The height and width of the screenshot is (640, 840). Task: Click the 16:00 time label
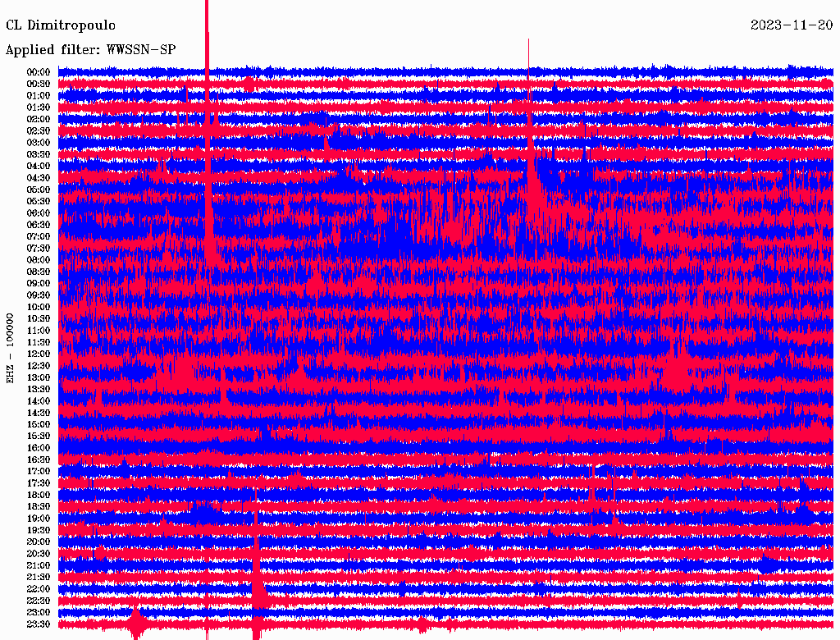pos(39,448)
